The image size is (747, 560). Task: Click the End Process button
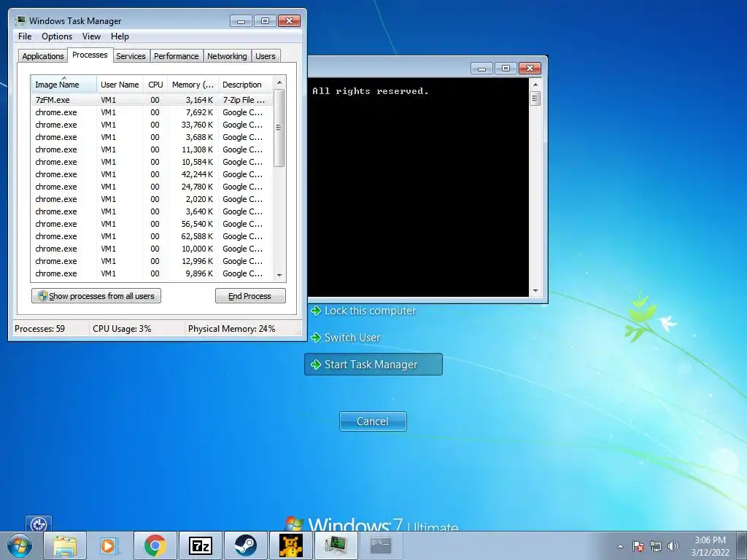tap(251, 296)
